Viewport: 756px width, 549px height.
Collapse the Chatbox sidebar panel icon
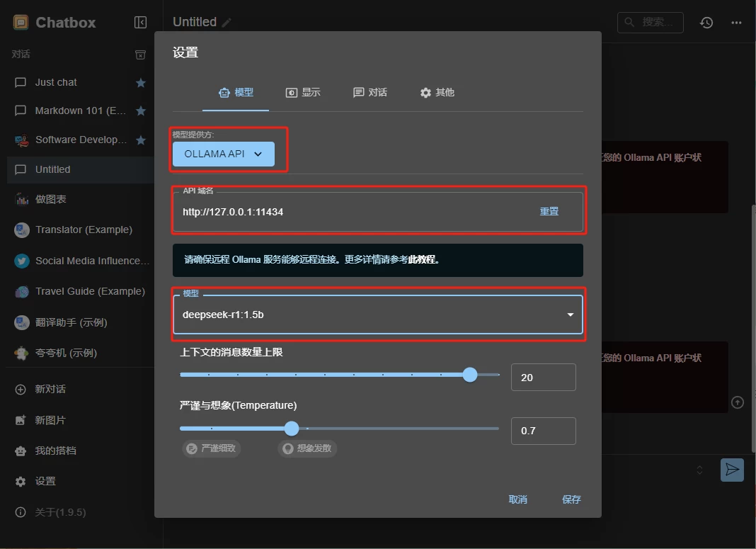[140, 23]
